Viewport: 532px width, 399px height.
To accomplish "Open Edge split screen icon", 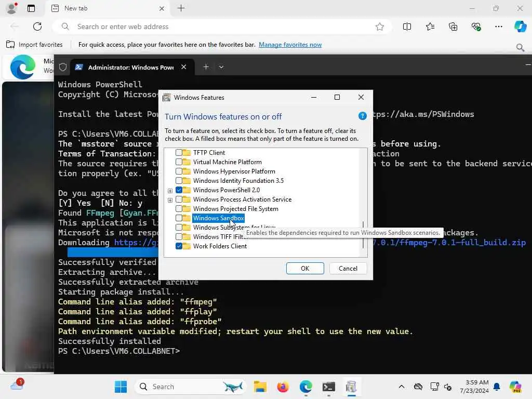I will click(407, 26).
